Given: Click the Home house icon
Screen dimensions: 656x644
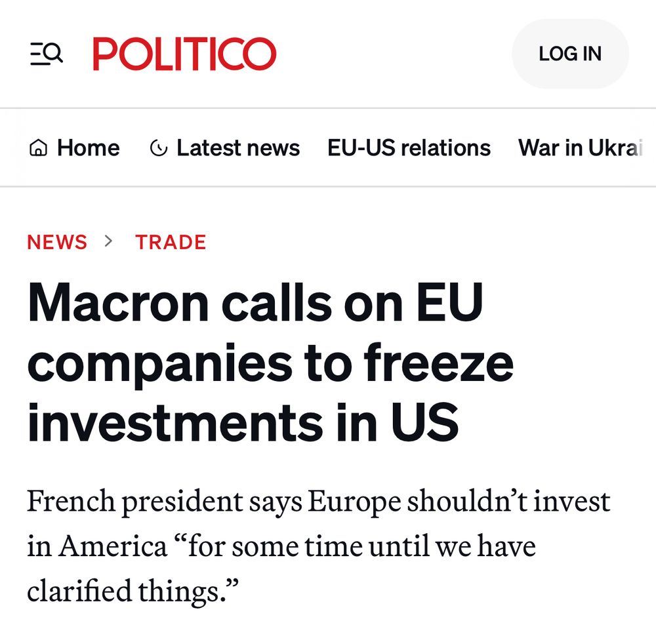Looking at the screenshot, I should (39, 149).
